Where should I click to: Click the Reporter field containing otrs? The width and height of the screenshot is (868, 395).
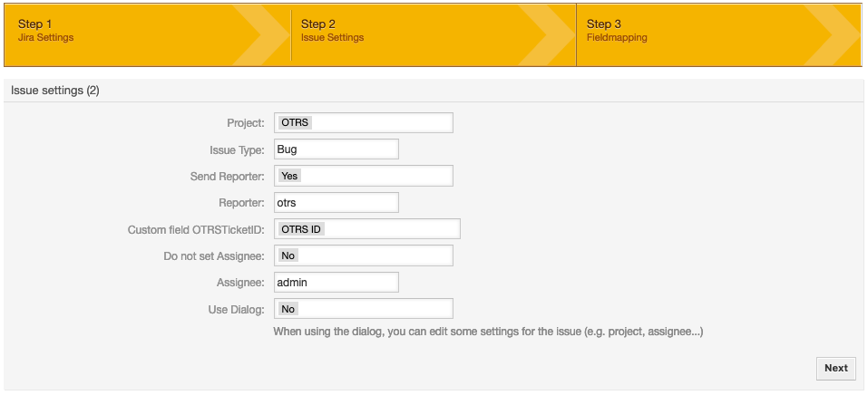[x=336, y=202]
